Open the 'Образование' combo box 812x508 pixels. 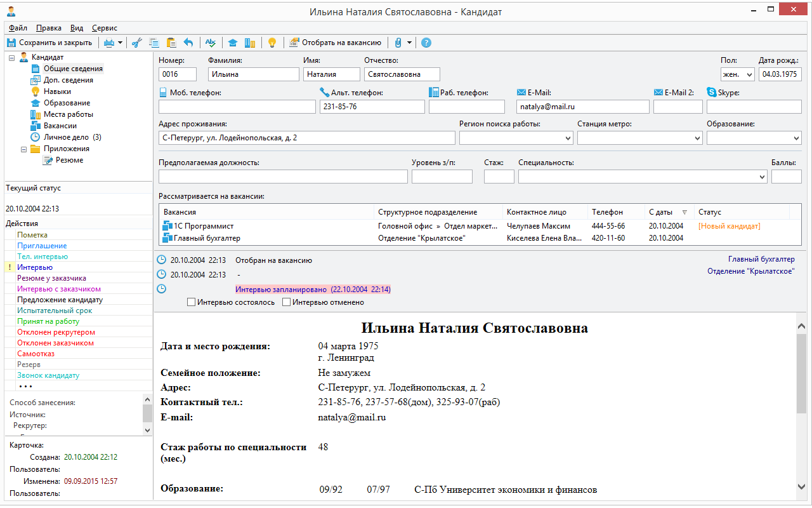coord(796,138)
